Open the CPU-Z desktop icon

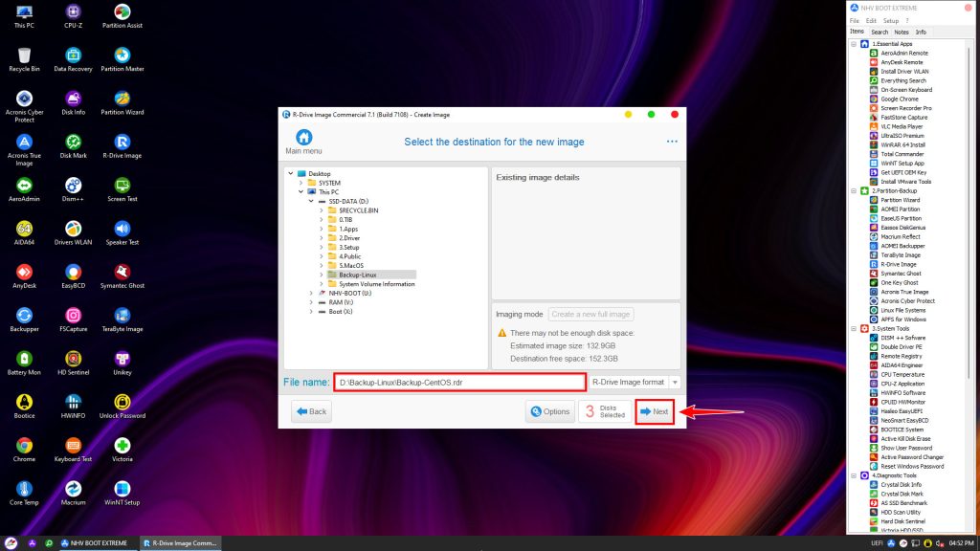tap(73, 16)
